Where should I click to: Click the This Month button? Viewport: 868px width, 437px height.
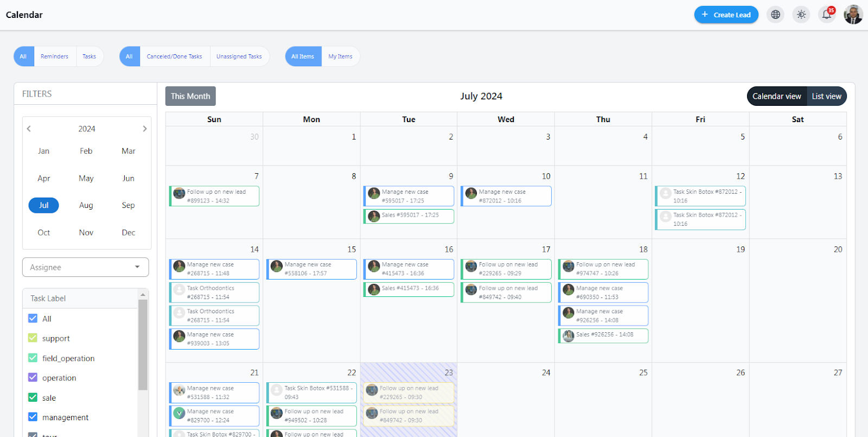click(x=190, y=96)
